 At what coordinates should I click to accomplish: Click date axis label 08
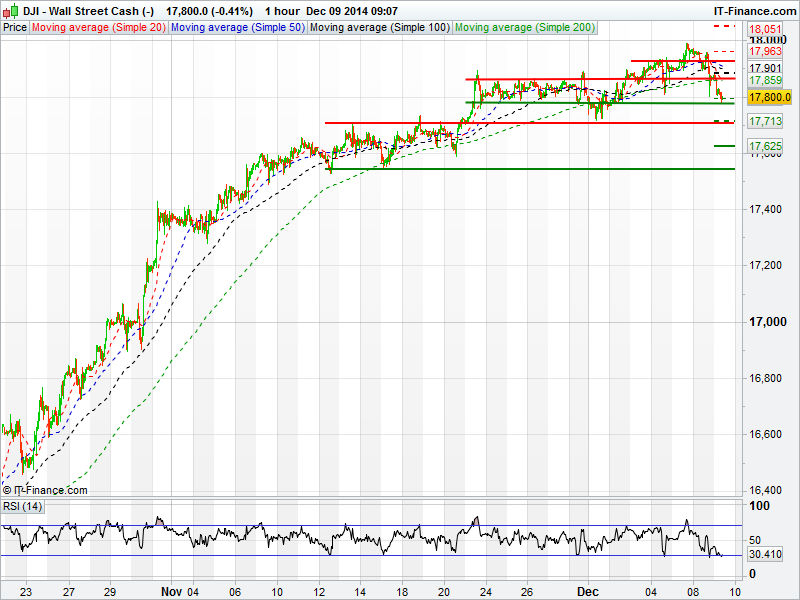(693, 592)
